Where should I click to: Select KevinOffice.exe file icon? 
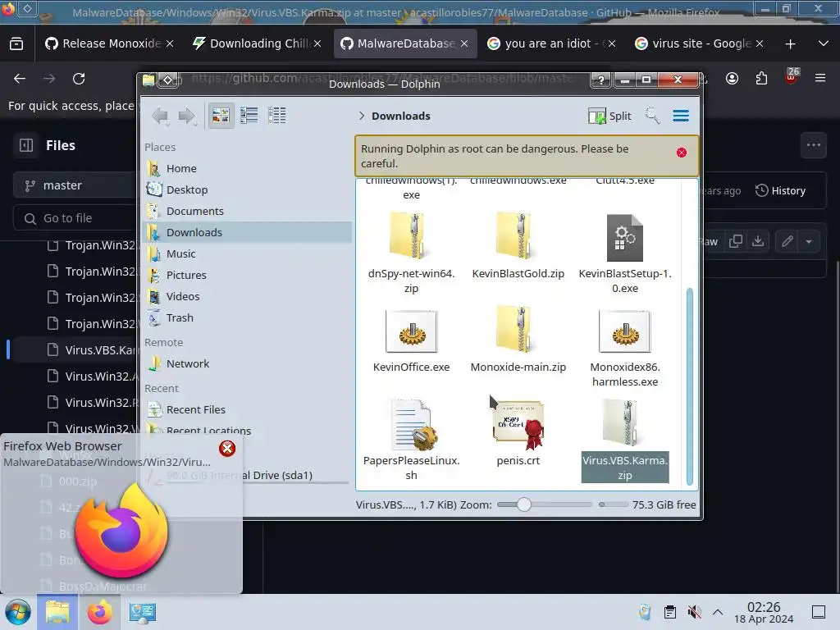tap(412, 331)
